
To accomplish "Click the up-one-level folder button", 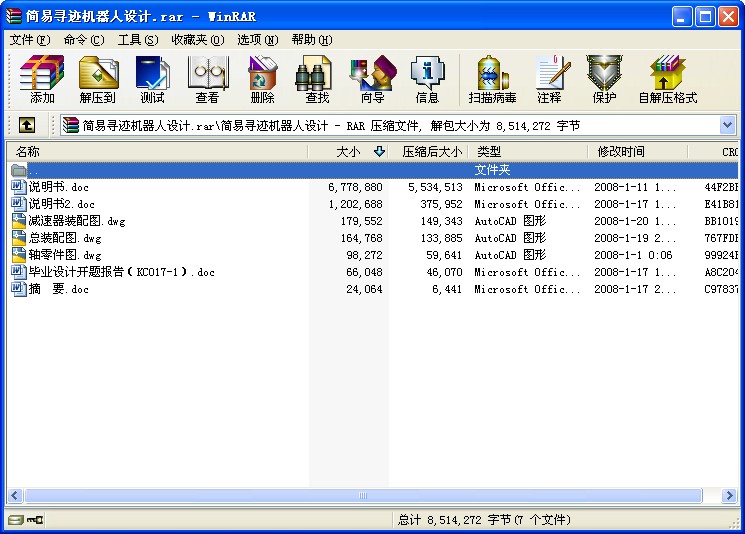I will [x=27, y=125].
